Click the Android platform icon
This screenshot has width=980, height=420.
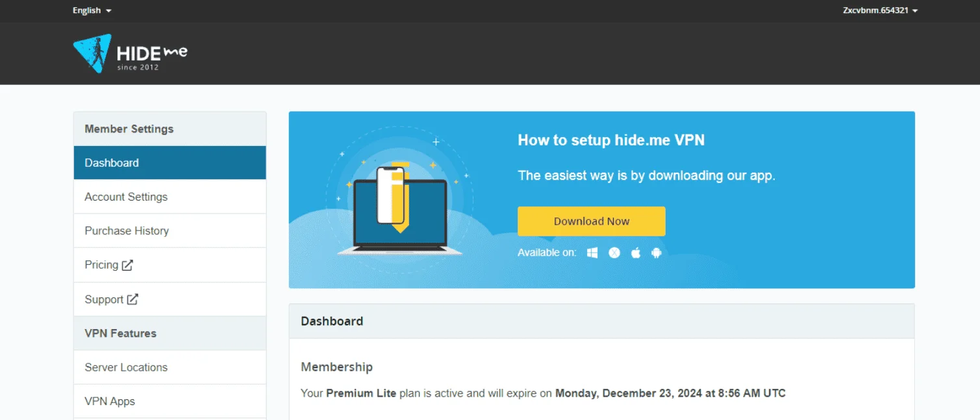coord(657,253)
